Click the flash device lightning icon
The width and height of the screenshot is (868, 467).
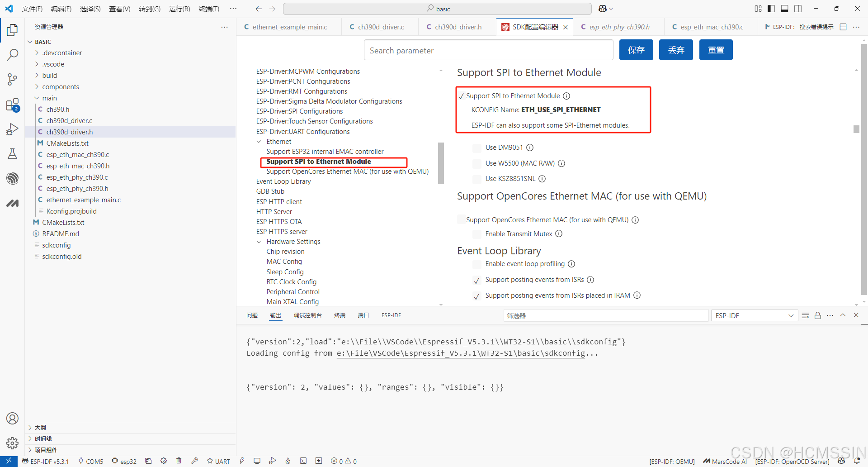(242, 461)
